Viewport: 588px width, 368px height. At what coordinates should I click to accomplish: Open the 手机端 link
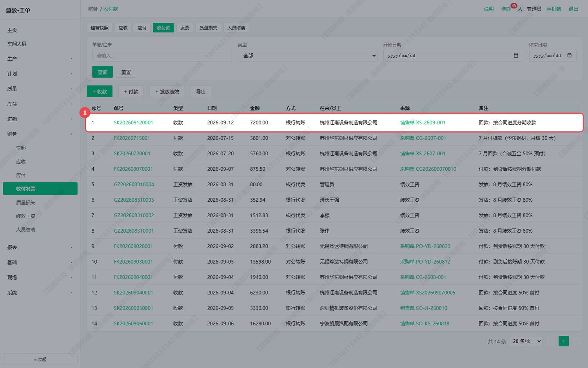[x=554, y=9]
